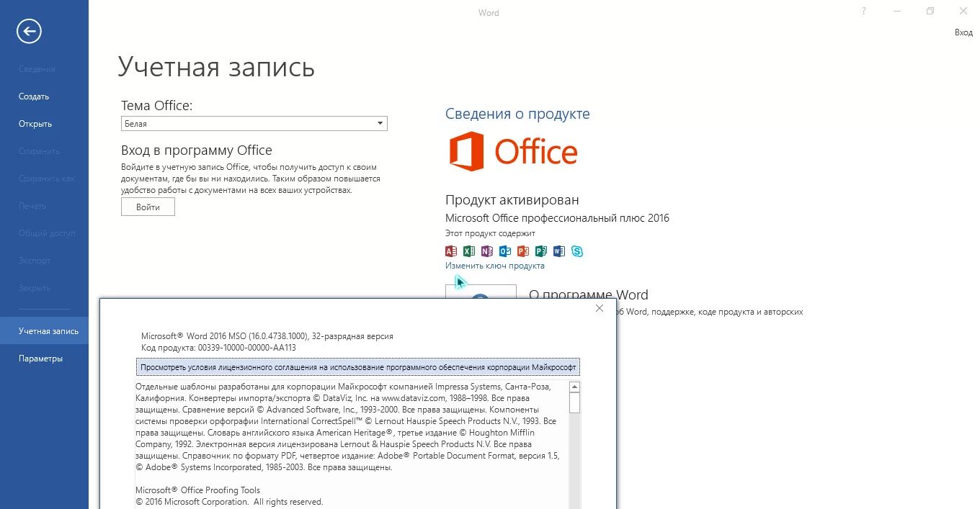Close the About Word dialog with the X
Image resolution: width=980 pixels, height=509 pixels.
600,308
